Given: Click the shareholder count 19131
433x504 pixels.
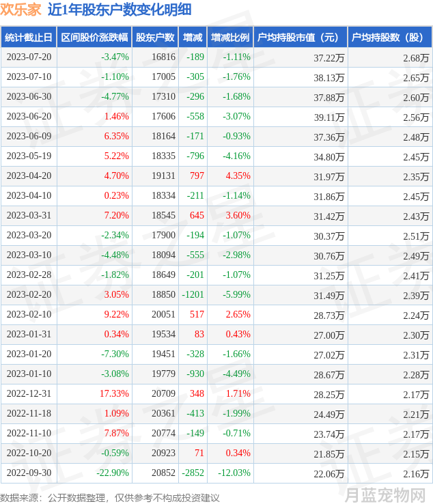Looking at the screenshot, I should click(164, 176).
